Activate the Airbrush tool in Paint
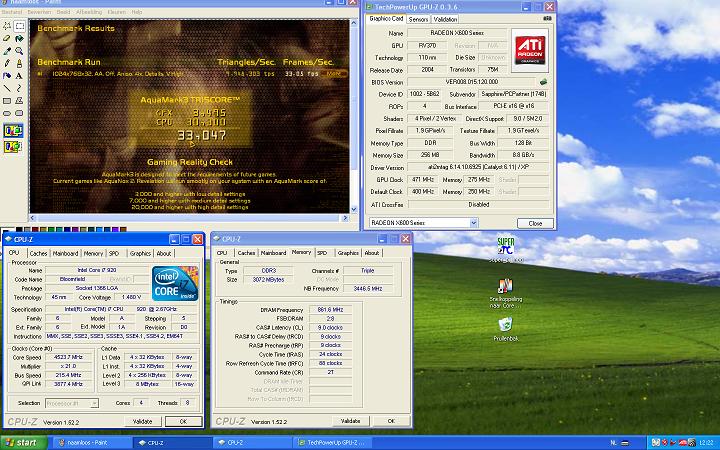 7,76
